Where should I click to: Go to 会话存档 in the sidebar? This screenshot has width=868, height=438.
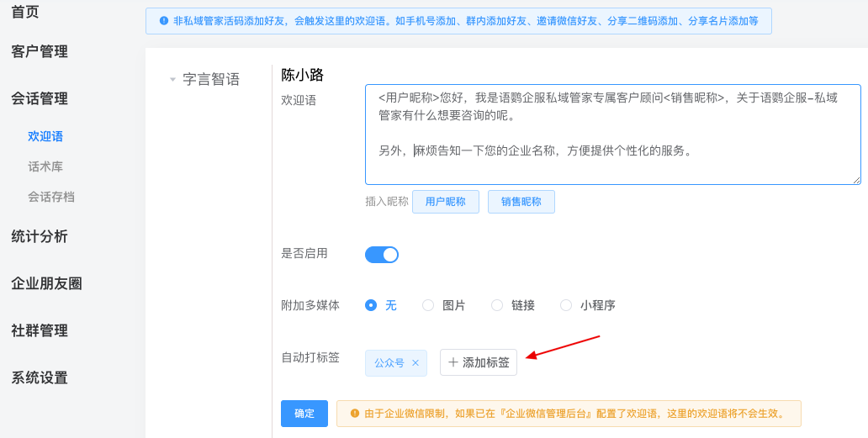coord(51,197)
